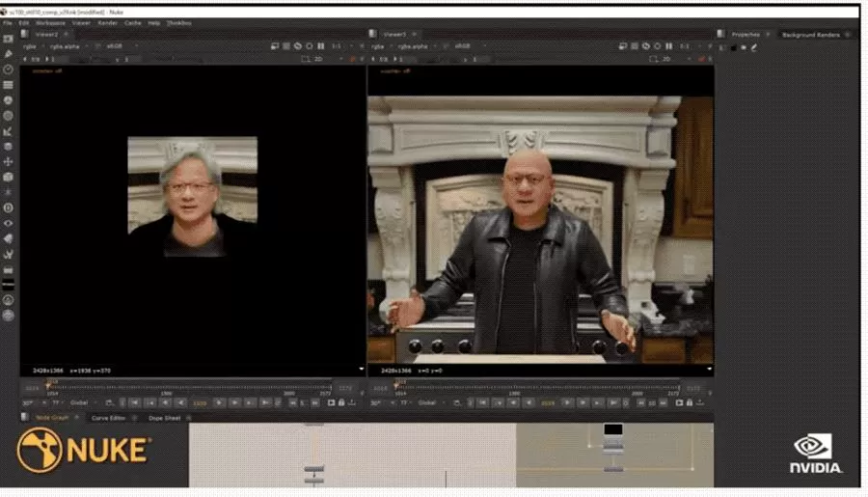Toggle the lock icon on Viewer2 timeline
Screen dimensions: 868x497
click(341, 402)
